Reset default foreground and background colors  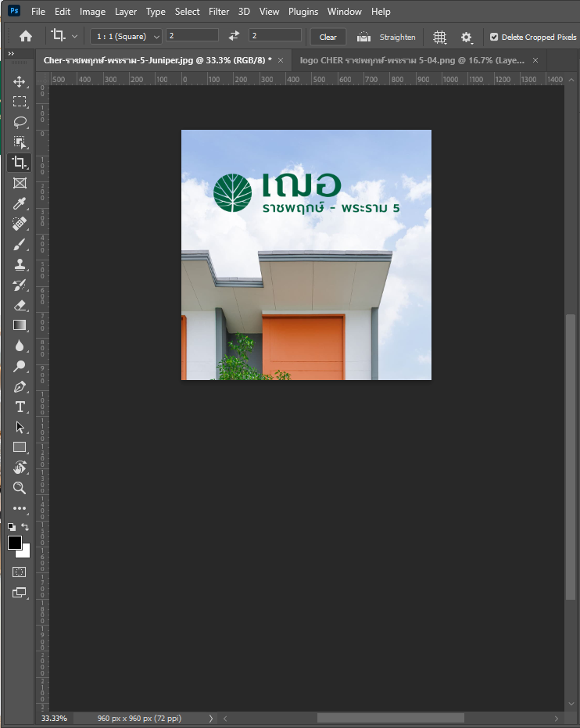(12, 527)
